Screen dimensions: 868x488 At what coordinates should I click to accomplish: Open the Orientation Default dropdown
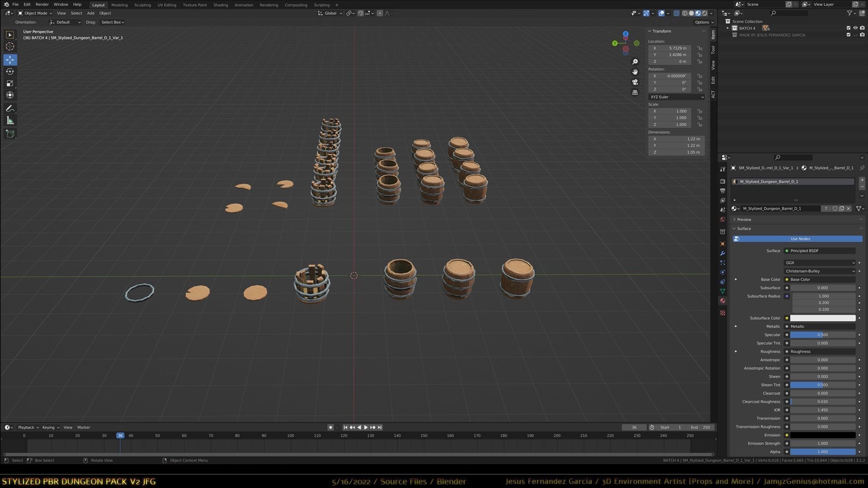click(x=65, y=22)
